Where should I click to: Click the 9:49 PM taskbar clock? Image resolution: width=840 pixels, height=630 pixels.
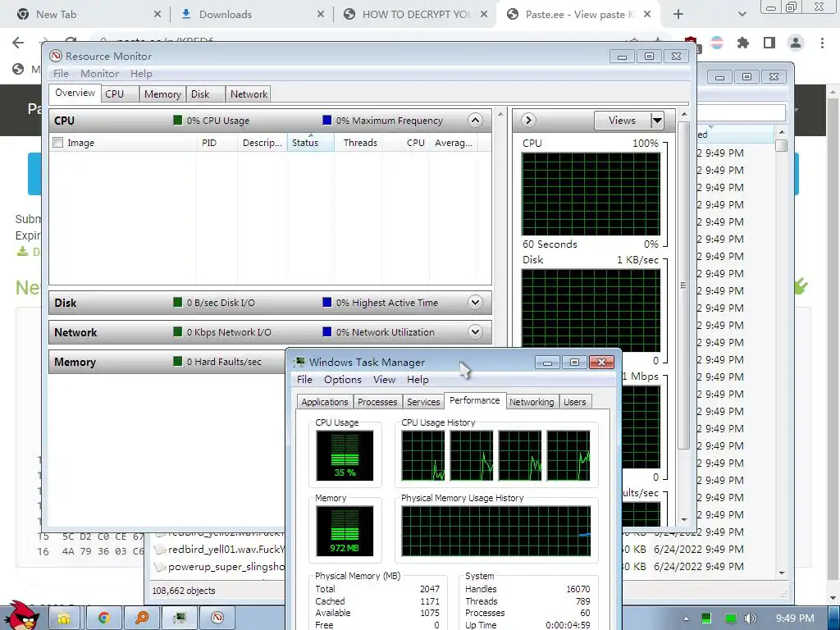(795, 619)
